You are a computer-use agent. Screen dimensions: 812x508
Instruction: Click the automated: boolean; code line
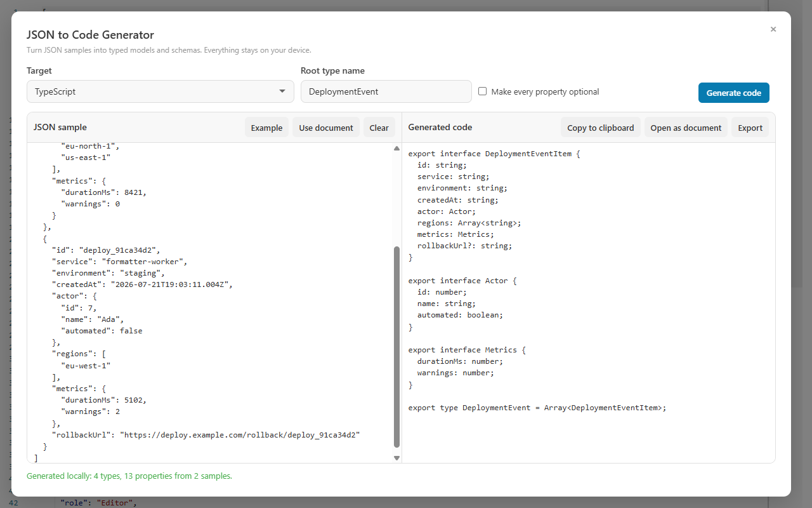[x=460, y=315]
